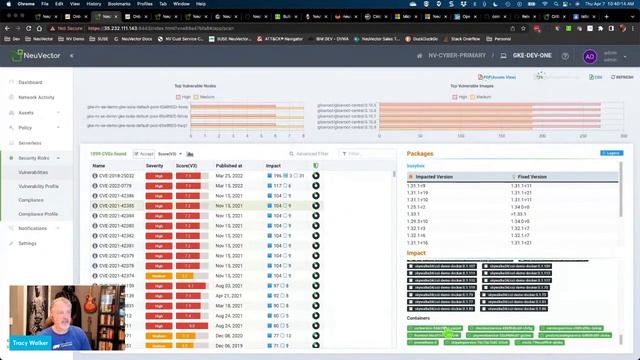Open Network Activity in the sidebar
Image resolution: width=640 pixels, height=360 pixels.
[36, 97]
